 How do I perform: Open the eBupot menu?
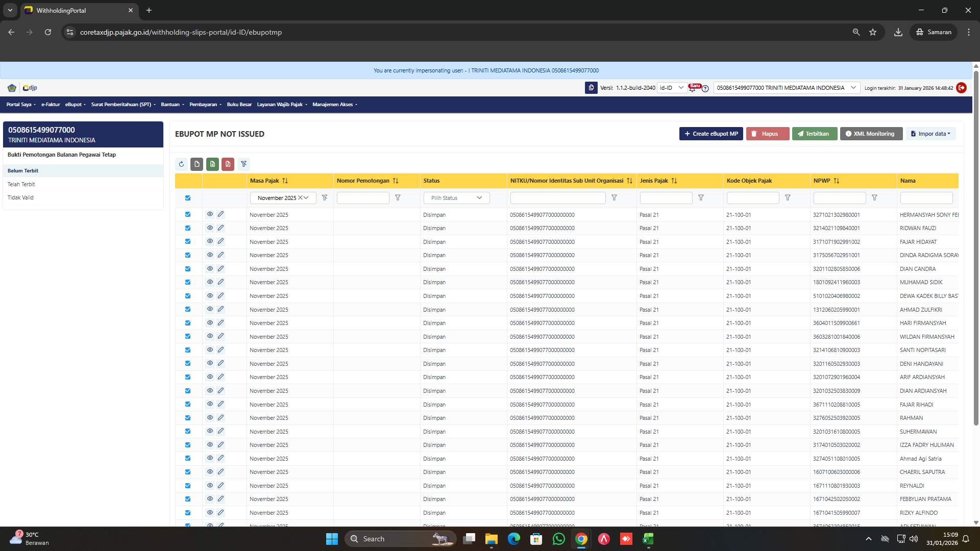75,104
